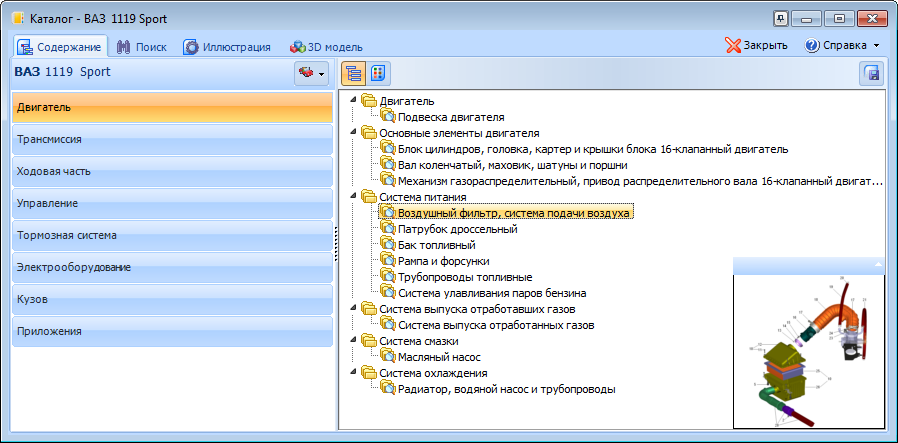Toggle the tree view mode button
This screenshot has height=443, width=898.
[353, 73]
